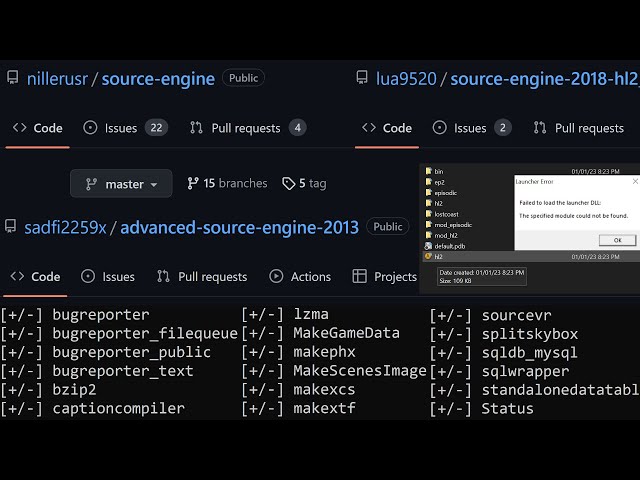This screenshot has width=640, height=480.
Task: Click the 22 issues counter badge
Action: (156, 128)
